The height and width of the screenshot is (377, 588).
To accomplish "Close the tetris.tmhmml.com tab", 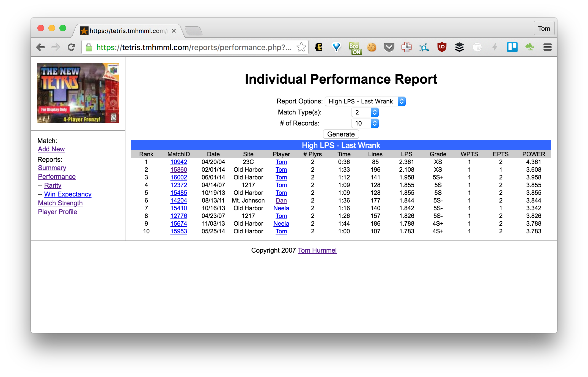I will (174, 31).
